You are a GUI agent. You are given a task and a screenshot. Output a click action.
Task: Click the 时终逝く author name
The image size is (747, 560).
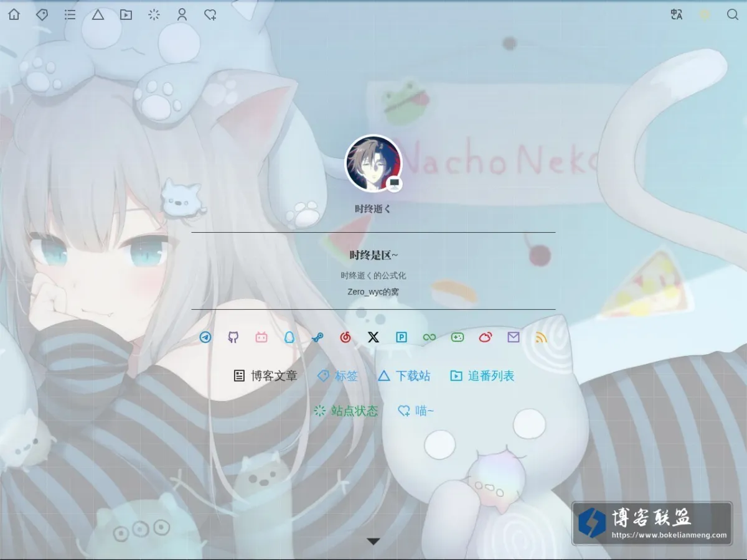click(374, 209)
